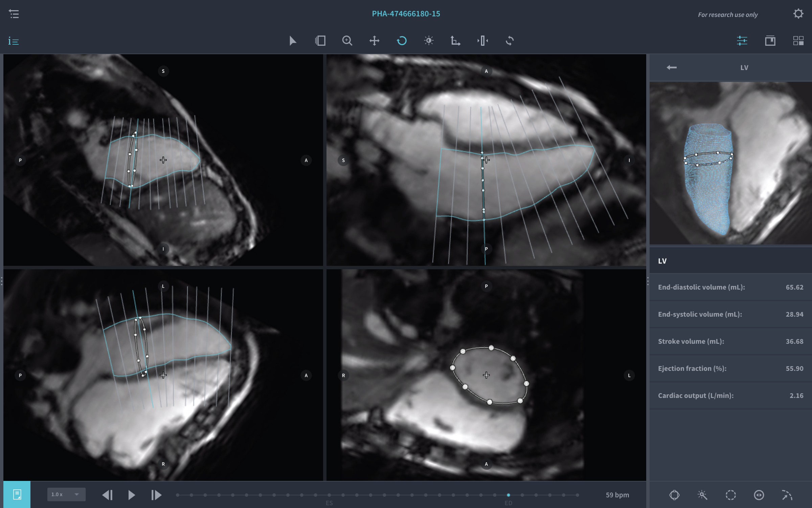Click the rotate tool icon
Viewport: 812px width, 508px height.
[402, 41]
